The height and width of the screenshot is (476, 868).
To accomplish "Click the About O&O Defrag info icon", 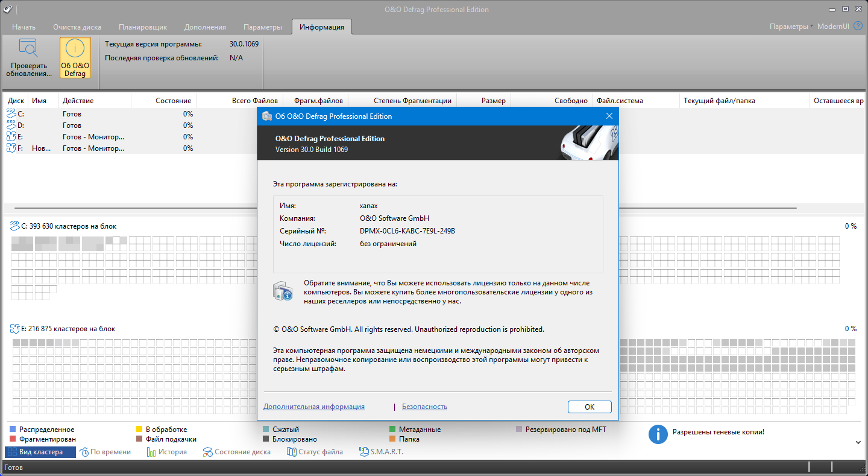I will coord(75,49).
